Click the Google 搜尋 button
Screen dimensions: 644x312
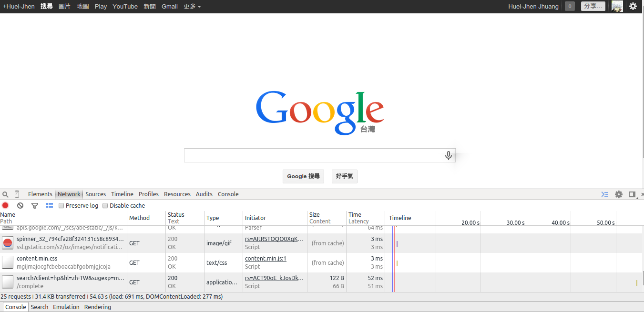303,176
